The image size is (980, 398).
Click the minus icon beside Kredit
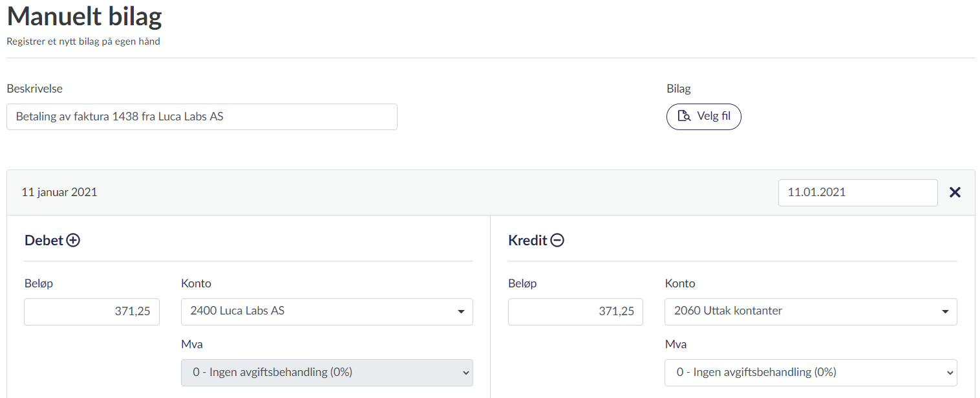pyautogui.click(x=557, y=241)
